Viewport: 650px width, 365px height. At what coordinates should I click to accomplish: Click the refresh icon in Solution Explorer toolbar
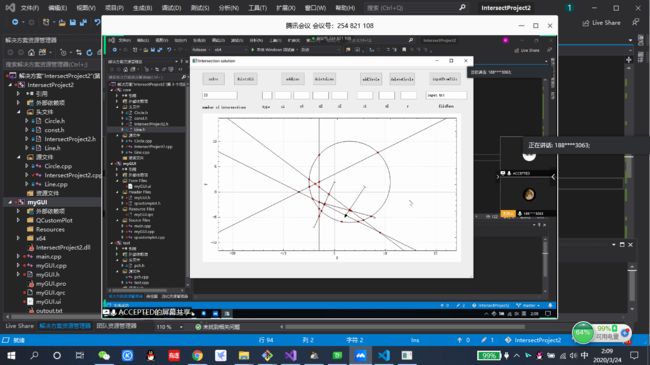(89, 53)
